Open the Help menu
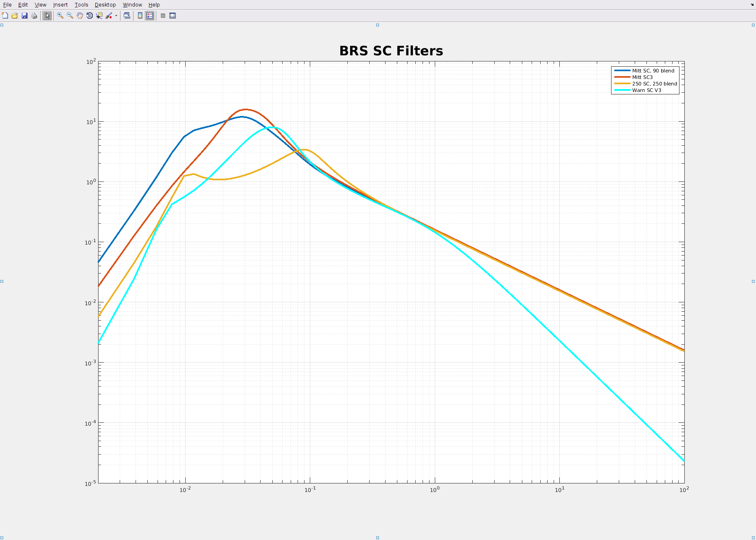The width and height of the screenshot is (756, 540). pos(154,4)
